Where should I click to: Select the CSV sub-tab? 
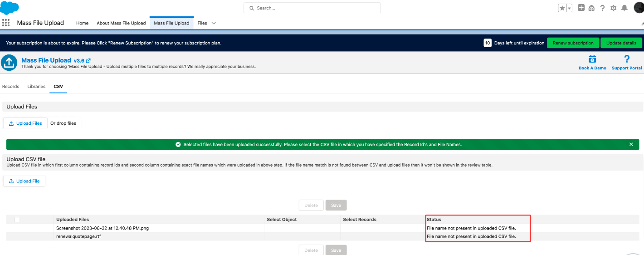(x=58, y=86)
